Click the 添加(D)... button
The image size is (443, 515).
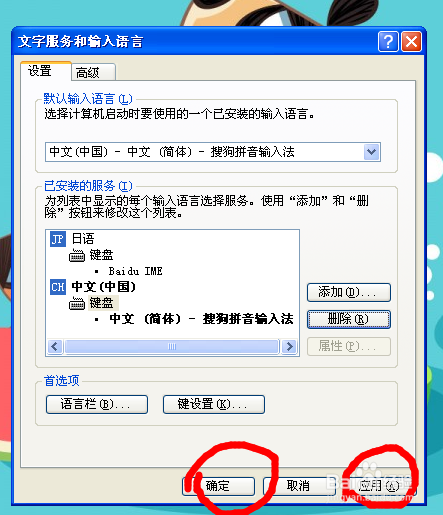[349, 292]
